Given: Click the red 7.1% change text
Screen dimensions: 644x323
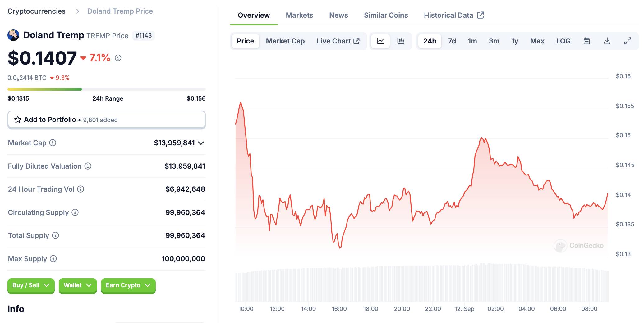Looking at the screenshot, I should click(x=99, y=58).
